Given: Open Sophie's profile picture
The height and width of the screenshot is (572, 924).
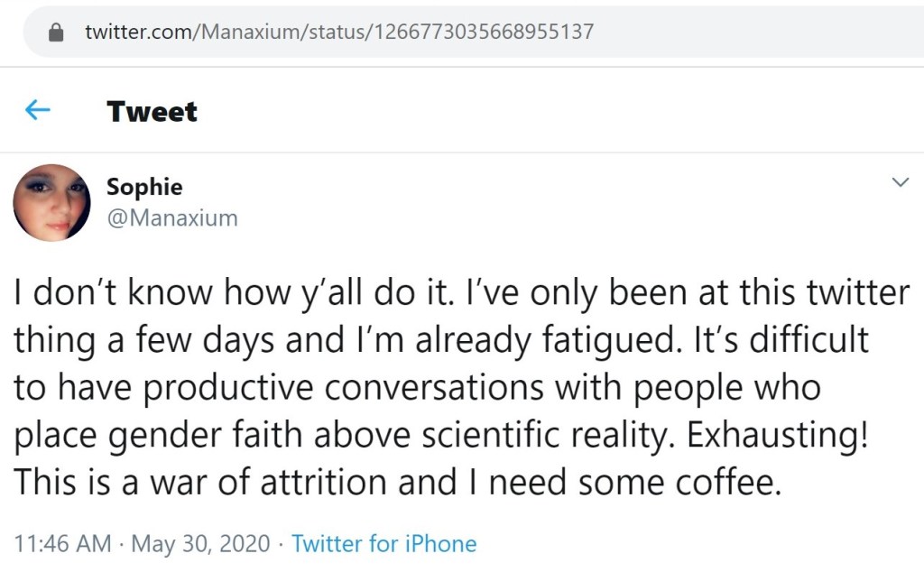Looking at the screenshot, I should pyautogui.click(x=51, y=202).
